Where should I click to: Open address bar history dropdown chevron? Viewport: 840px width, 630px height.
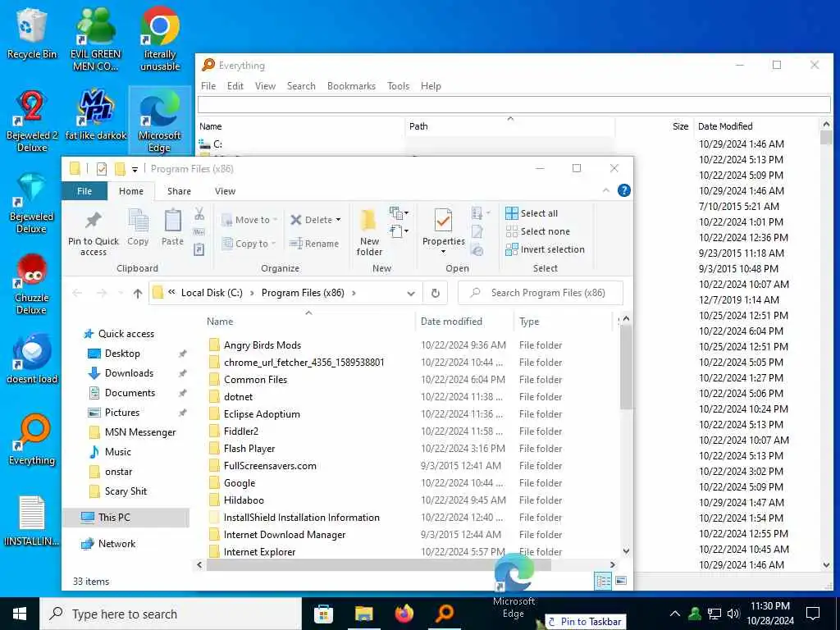click(411, 293)
